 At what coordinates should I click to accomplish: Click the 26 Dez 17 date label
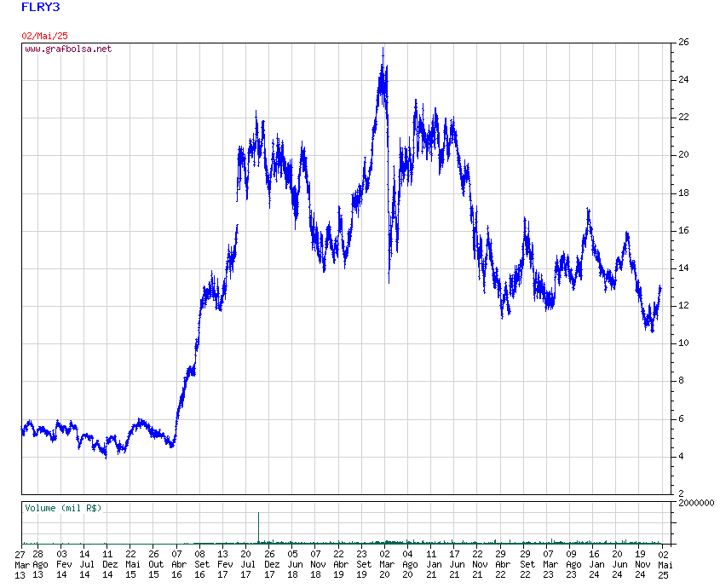[x=271, y=565]
